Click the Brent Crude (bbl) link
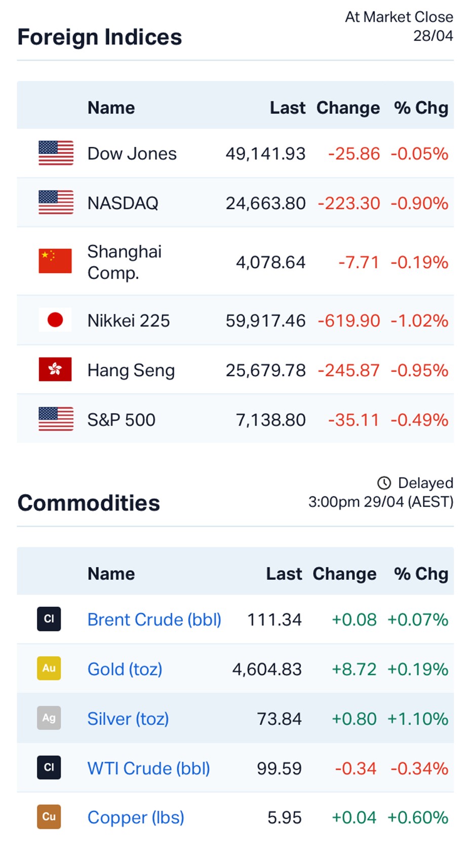Image resolution: width=474 pixels, height=868 pixels. pos(154,619)
